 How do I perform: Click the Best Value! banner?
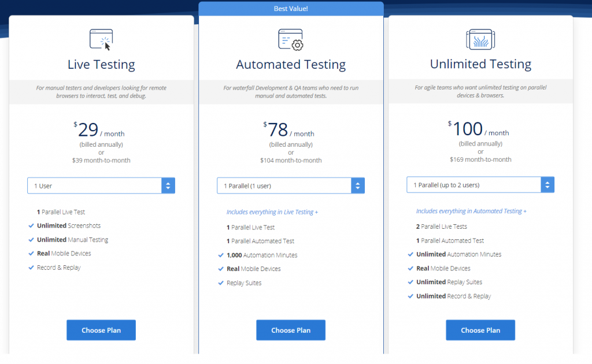[291, 9]
